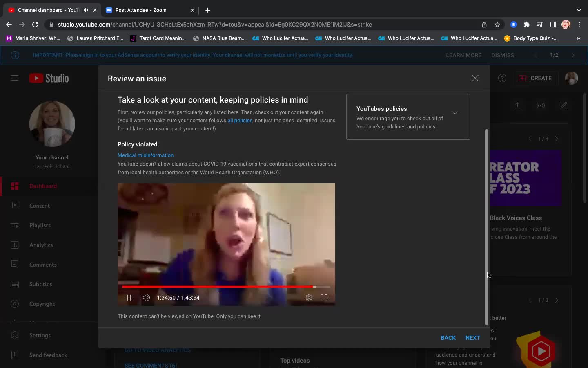
Task: Pause the video in the review dialog
Action: pos(129,298)
